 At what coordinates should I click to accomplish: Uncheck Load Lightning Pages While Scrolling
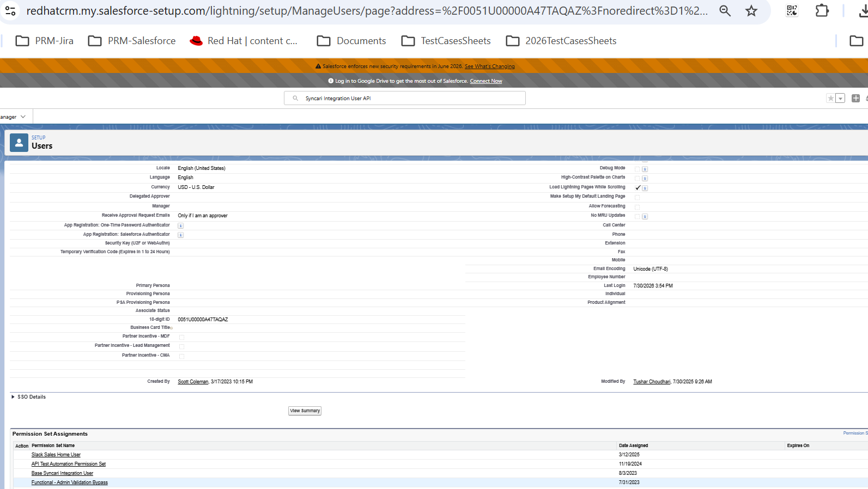pos(638,188)
